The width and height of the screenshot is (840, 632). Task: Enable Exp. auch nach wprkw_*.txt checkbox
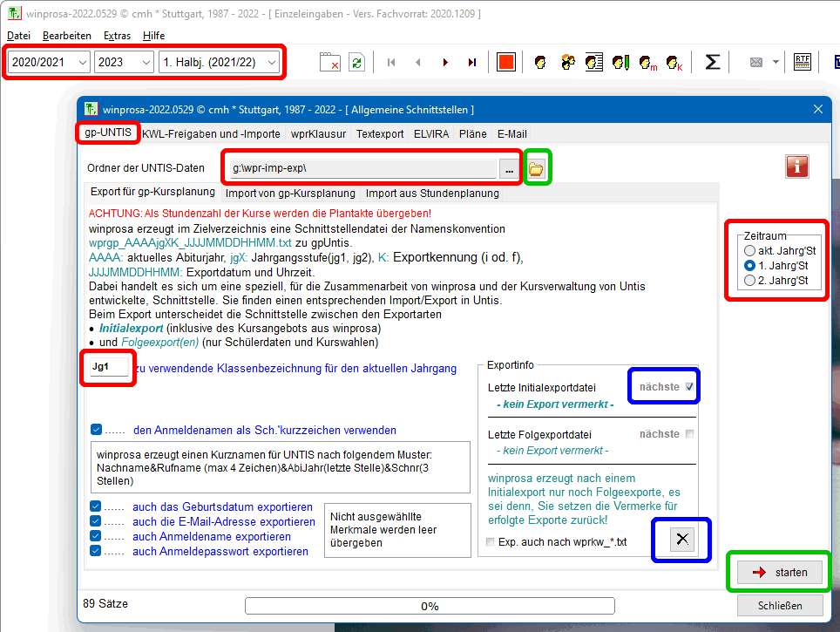(491, 542)
